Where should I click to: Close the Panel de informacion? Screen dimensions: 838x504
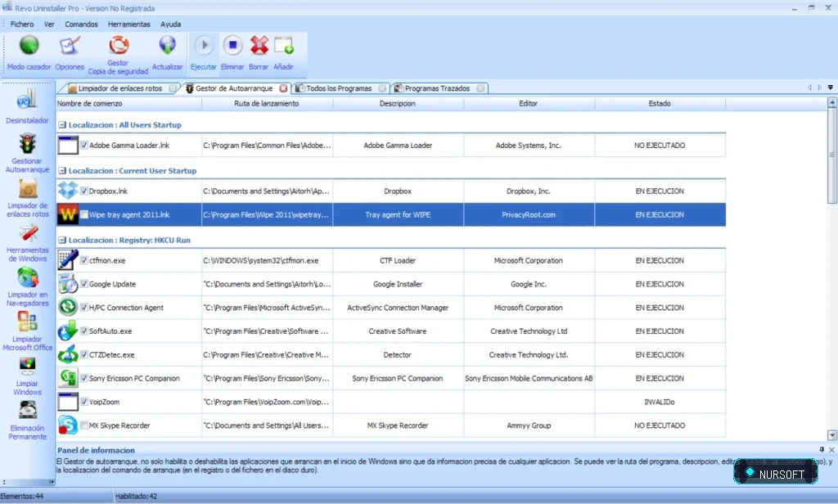coord(831,449)
